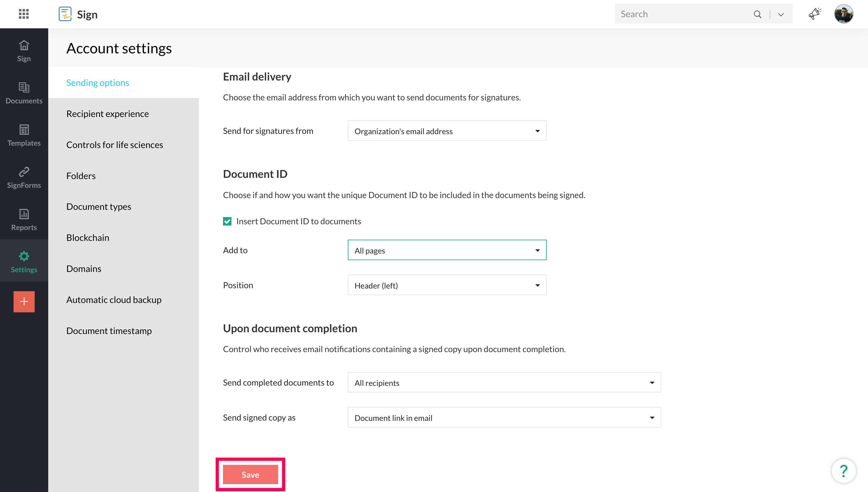
Task: Go to Templates in the sidebar
Action: point(24,135)
